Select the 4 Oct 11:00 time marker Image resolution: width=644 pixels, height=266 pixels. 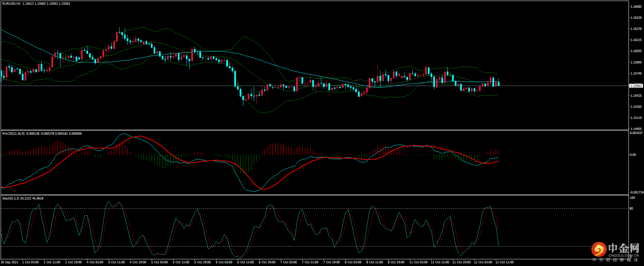click(116, 262)
